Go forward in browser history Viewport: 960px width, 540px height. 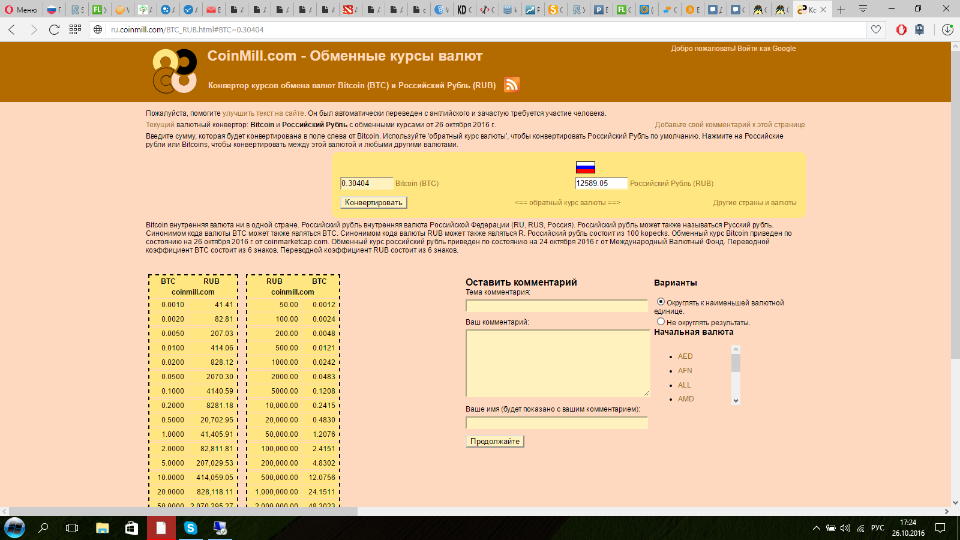tap(33, 29)
